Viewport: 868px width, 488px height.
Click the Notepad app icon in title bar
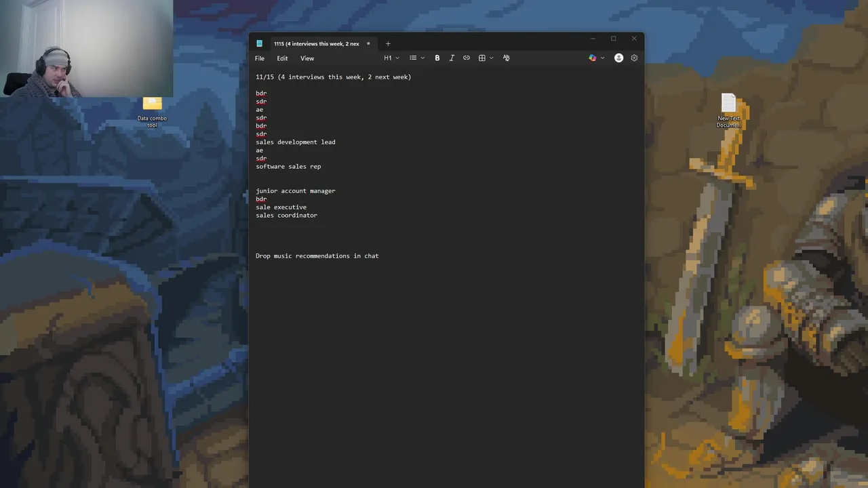[x=259, y=44]
